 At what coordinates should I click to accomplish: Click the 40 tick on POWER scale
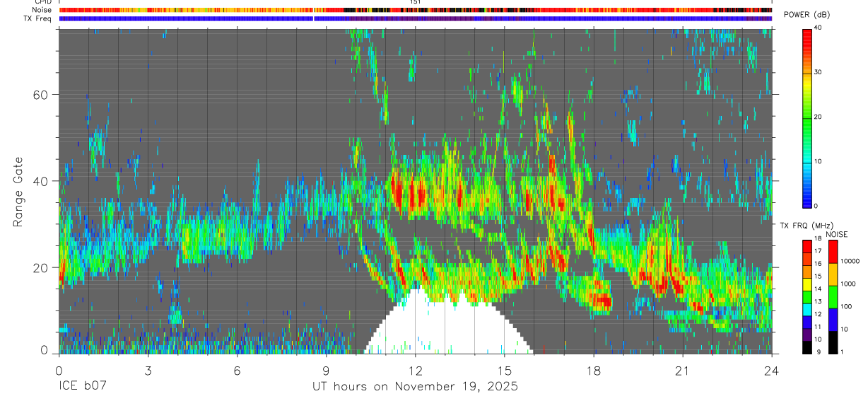pos(818,28)
